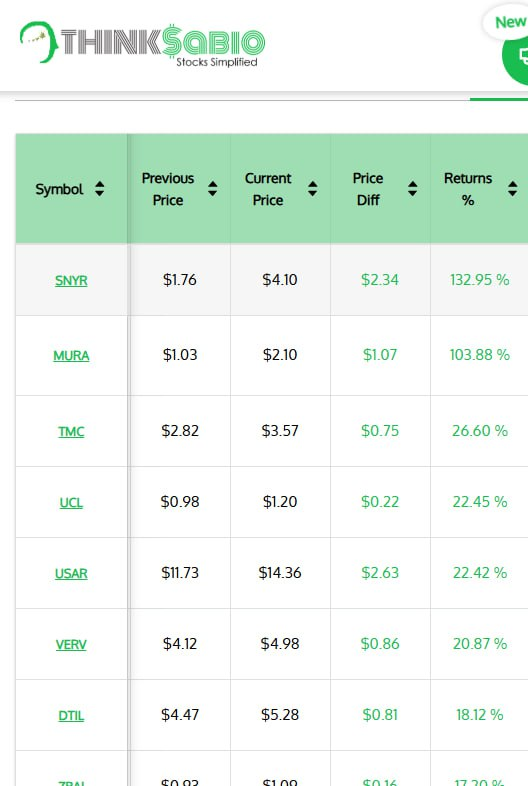The width and height of the screenshot is (528, 786).
Task: Select the Previous Price header text
Action: tap(168, 189)
